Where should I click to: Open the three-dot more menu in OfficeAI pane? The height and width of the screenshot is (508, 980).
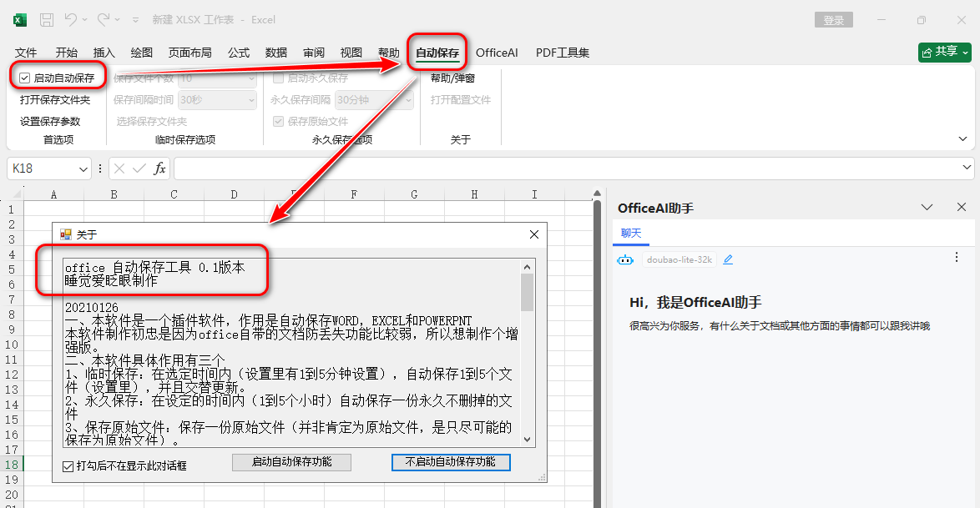(x=957, y=257)
